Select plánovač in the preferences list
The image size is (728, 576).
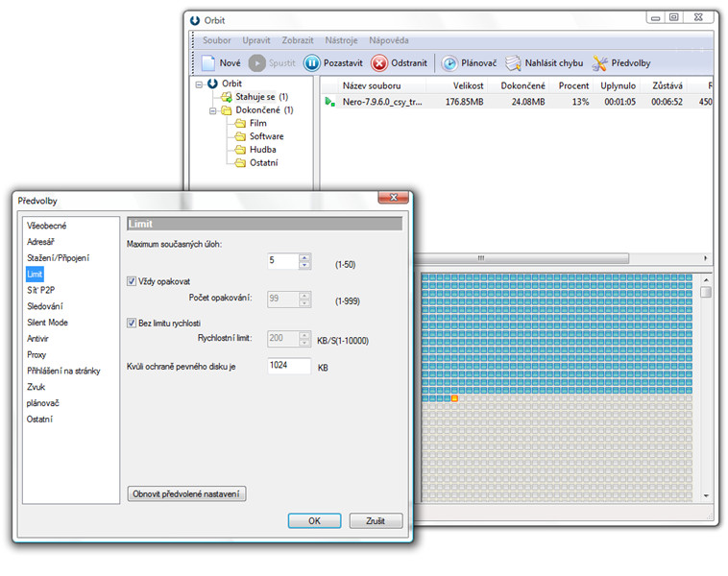tap(42, 403)
